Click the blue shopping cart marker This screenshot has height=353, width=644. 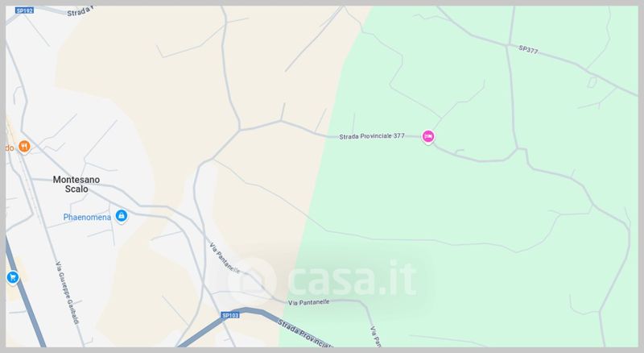(x=12, y=277)
